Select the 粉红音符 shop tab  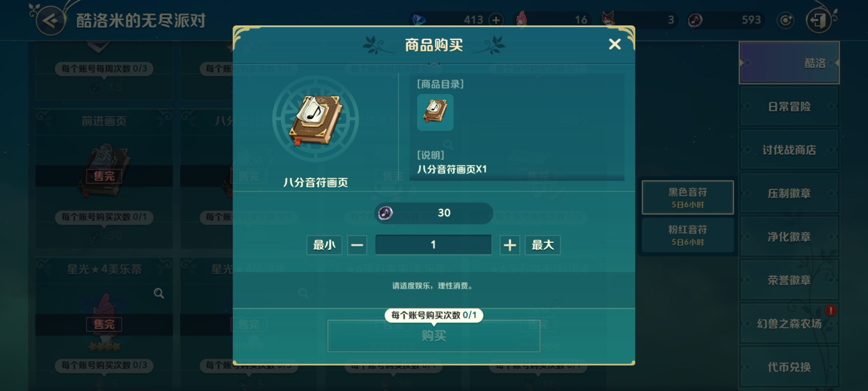(687, 235)
